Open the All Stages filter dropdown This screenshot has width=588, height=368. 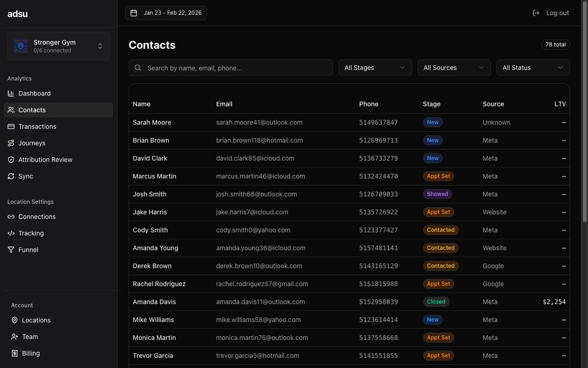[x=375, y=68]
